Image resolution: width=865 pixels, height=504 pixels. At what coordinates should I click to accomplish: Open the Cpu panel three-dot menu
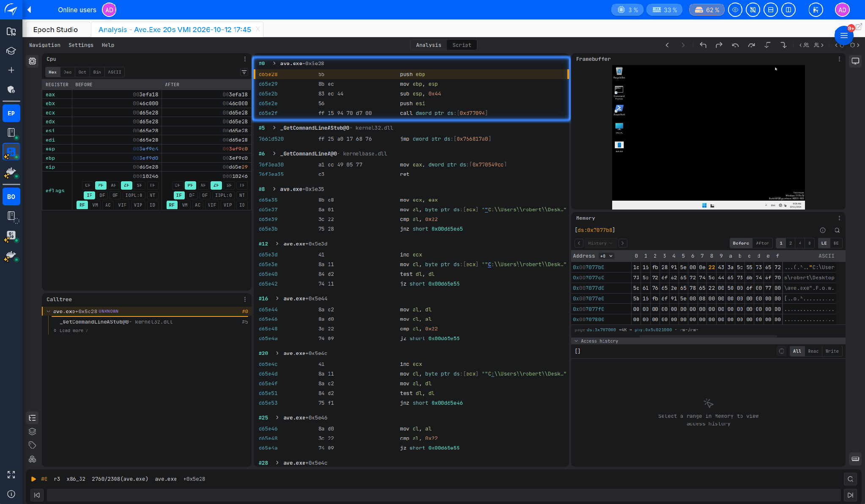click(245, 59)
